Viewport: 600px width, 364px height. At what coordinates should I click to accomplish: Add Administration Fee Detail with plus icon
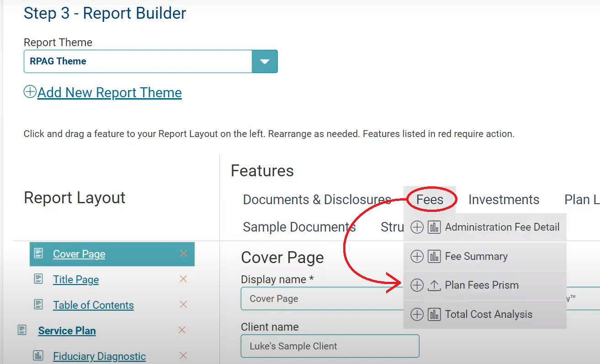pos(417,227)
